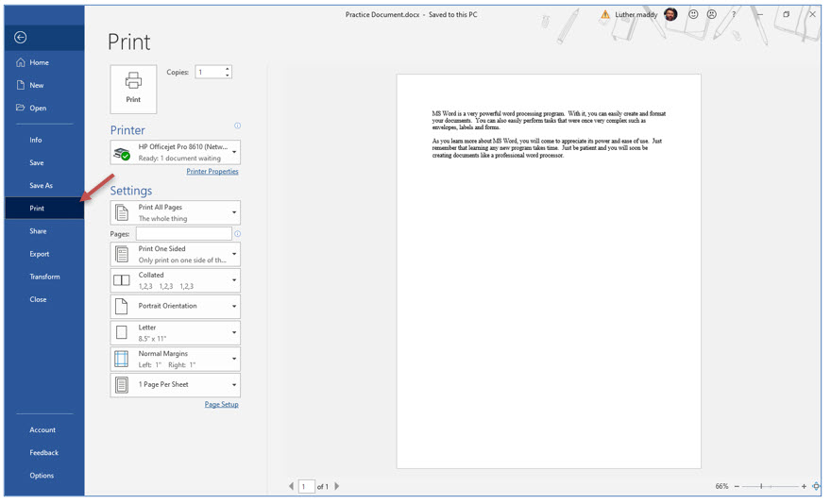Open the Share page
831x504 pixels.
[x=44, y=231]
